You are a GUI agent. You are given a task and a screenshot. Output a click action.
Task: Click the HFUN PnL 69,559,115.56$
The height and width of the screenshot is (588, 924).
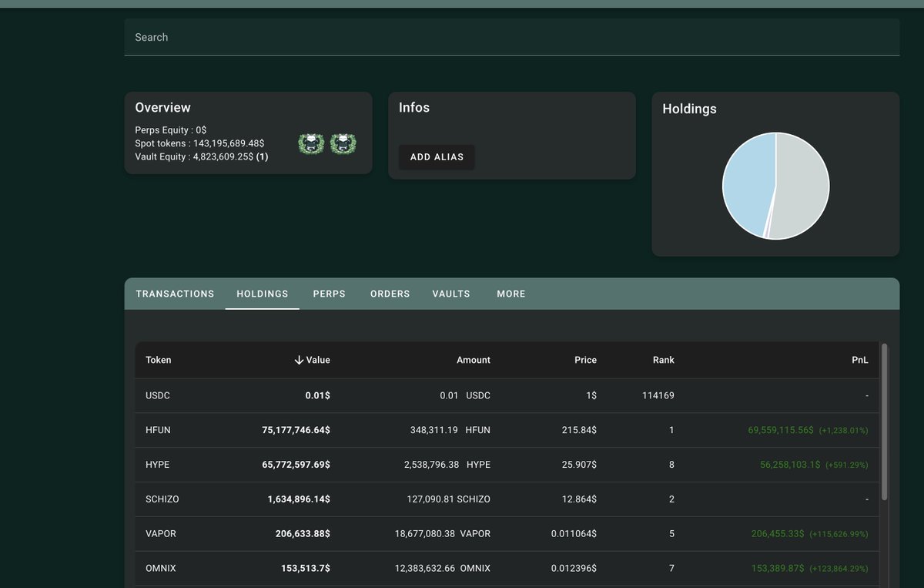[x=781, y=430]
